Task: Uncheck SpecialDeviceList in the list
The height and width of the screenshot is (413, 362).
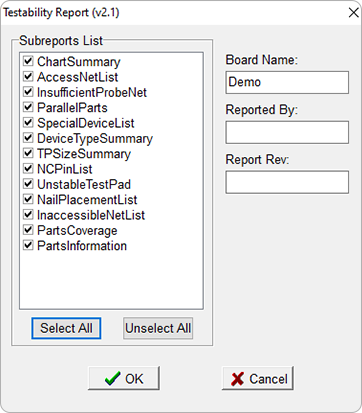Action: coord(28,122)
